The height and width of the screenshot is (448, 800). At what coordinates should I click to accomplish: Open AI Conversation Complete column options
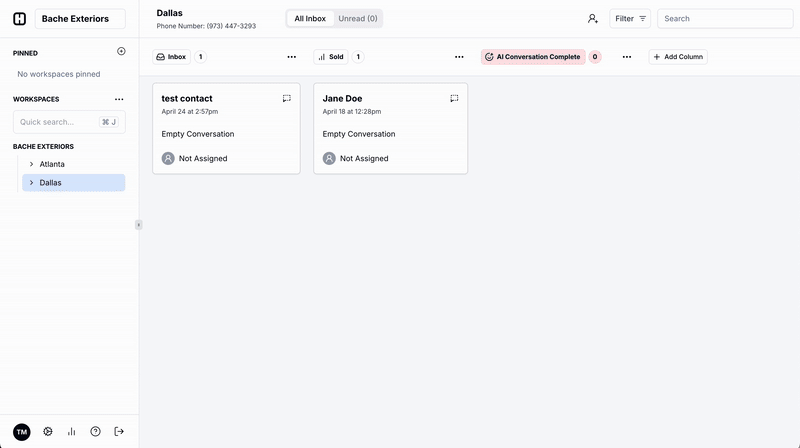pos(627,57)
